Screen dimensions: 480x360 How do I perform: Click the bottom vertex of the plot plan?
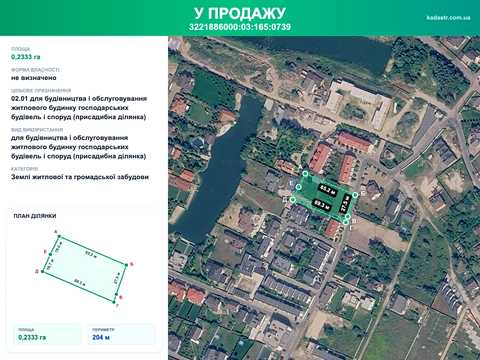(x=113, y=301)
